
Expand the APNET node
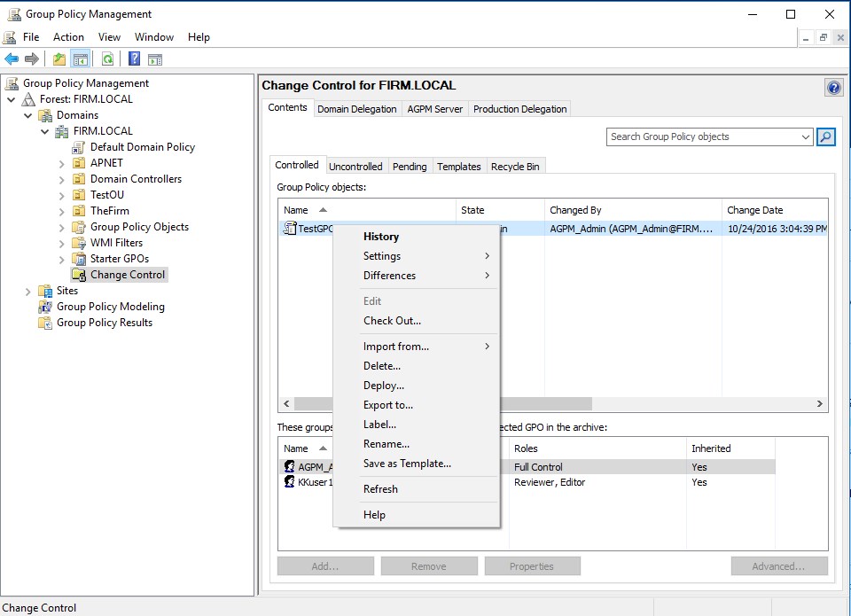[x=62, y=163]
